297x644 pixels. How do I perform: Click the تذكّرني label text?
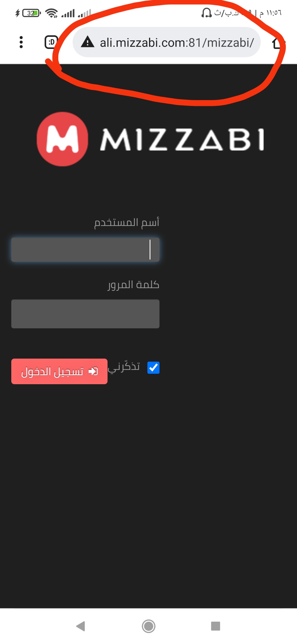124,367
